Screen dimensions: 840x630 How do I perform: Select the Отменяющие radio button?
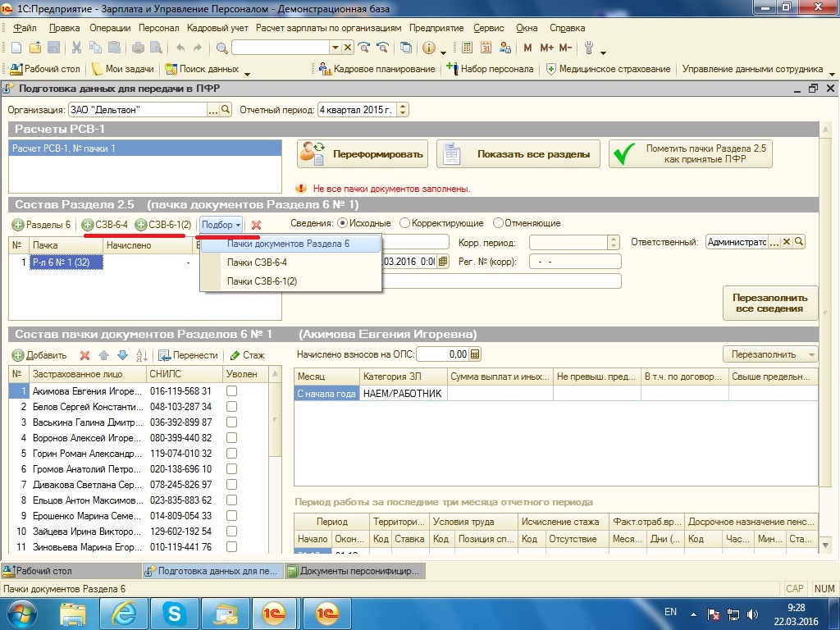click(x=498, y=223)
